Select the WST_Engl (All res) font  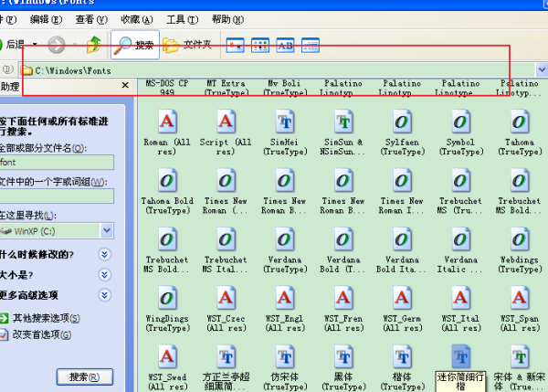point(285,309)
